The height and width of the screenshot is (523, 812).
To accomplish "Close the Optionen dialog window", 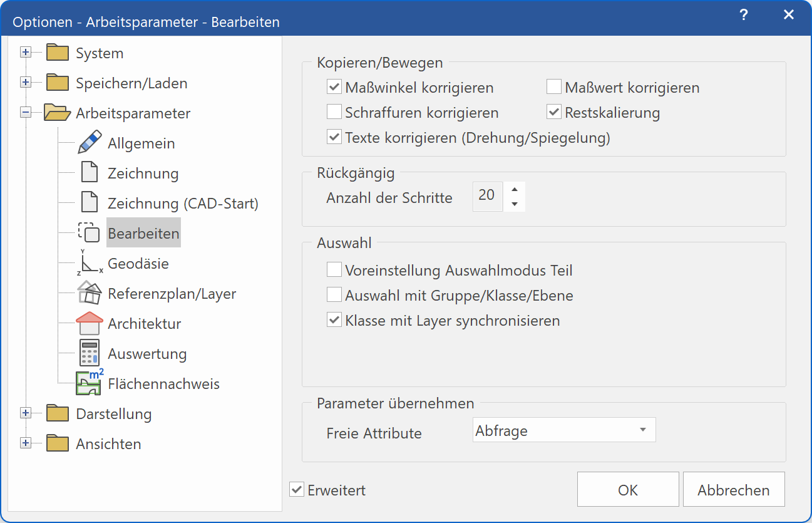I will (789, 15).
